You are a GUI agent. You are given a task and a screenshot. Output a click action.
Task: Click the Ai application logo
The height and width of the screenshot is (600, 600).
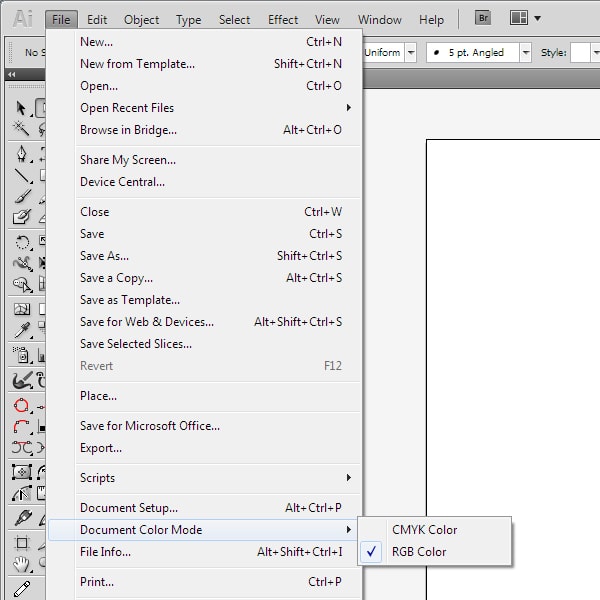[23, 18]
